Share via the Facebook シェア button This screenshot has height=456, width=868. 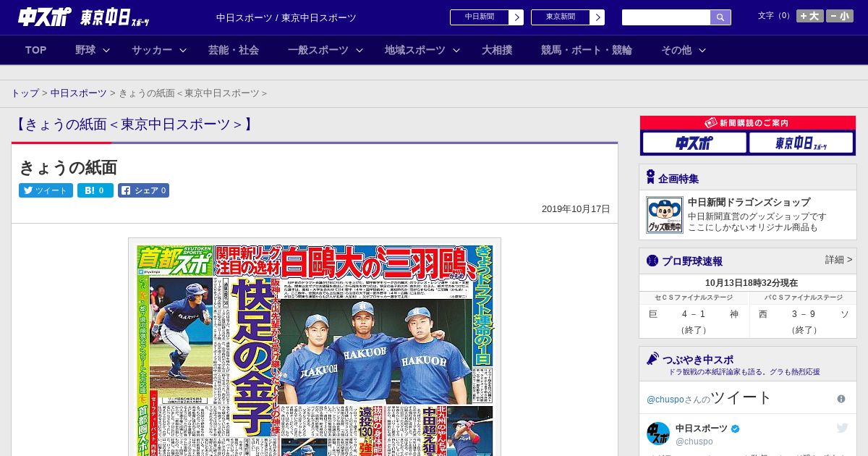click(143, 190)
